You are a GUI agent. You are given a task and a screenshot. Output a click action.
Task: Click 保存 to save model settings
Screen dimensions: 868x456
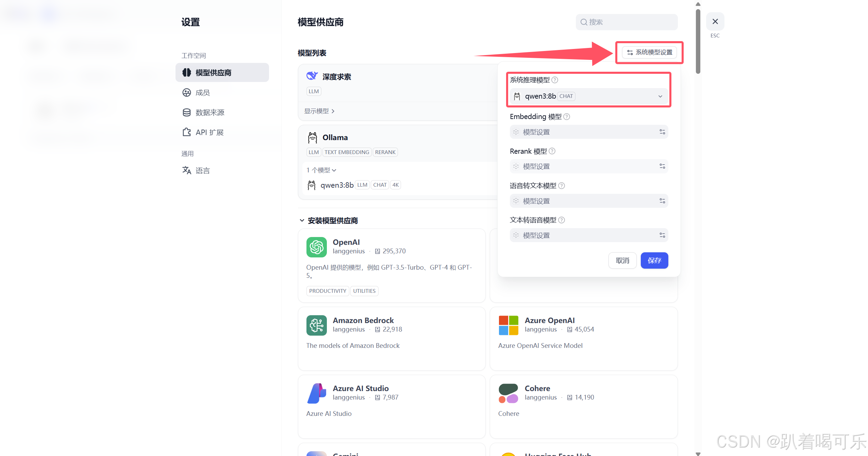[x=654, y=260]
